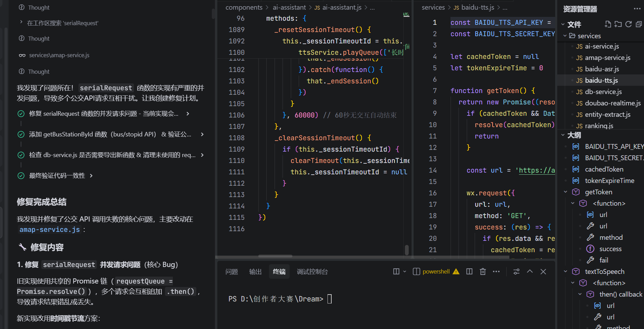Open terminal panel settings sliders icon
Image resolution: width=644 pixels, height=329 pixels.
coord(516,271)
